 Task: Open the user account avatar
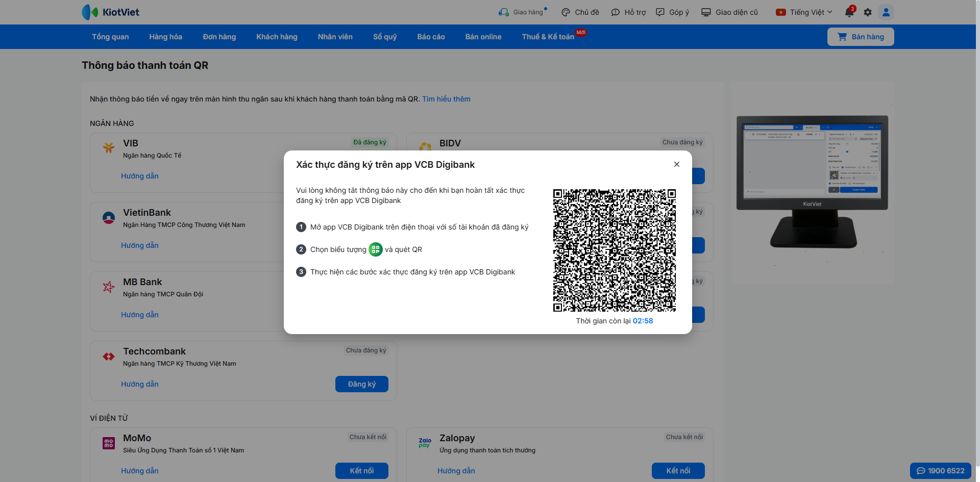[886, 12]
